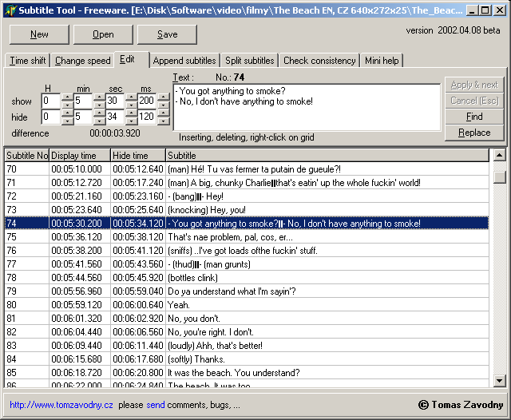Click the Display time column header
This screenshot has height=420, width=511.
(x=80, y=156)
